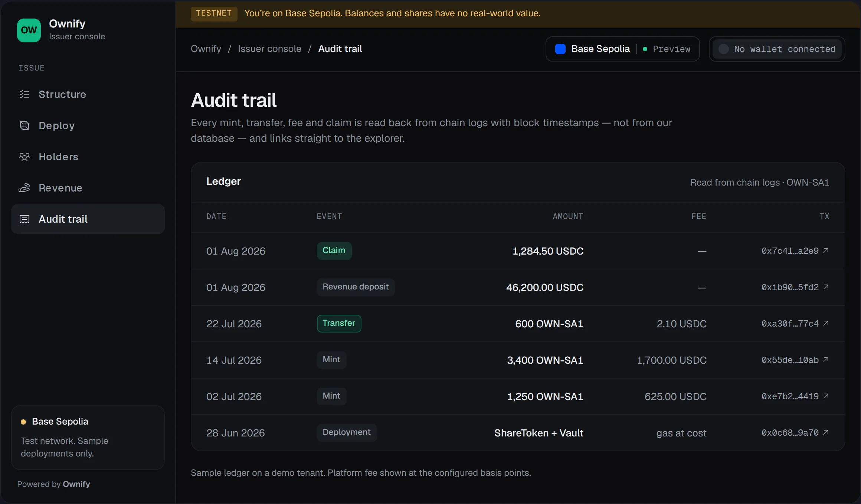Screen dimensions: 861x504
Task: Open explorer arrow for 0x7c41…a2e9
Action: pos(826,251)
